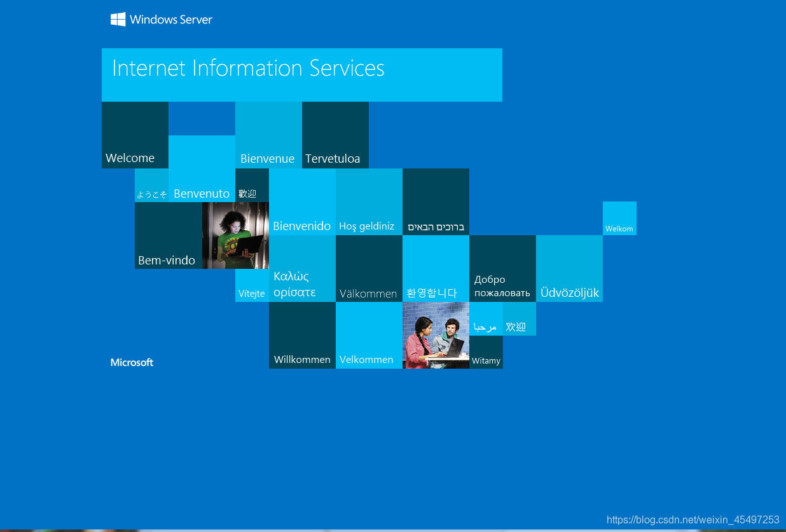This screenshot has height=532, width=786.
Task: Click the Willkommen tile
Action: pyautogui.click(x=302, y=335)
